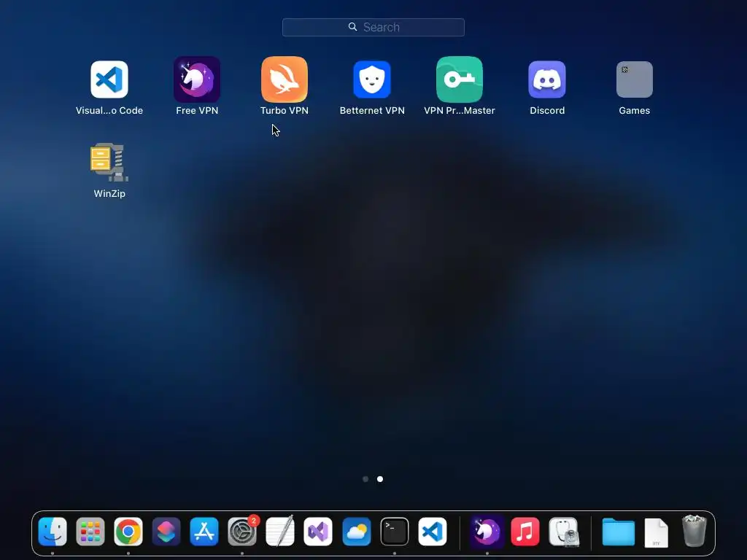Open Visual Studio purple icon in Dock
The width and height of the screenshot is (747, 560).
[x=318, y=532]
